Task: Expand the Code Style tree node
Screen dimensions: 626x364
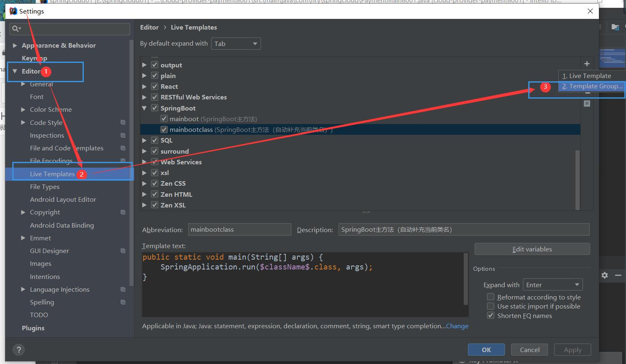Action: [x=23, y=122]
